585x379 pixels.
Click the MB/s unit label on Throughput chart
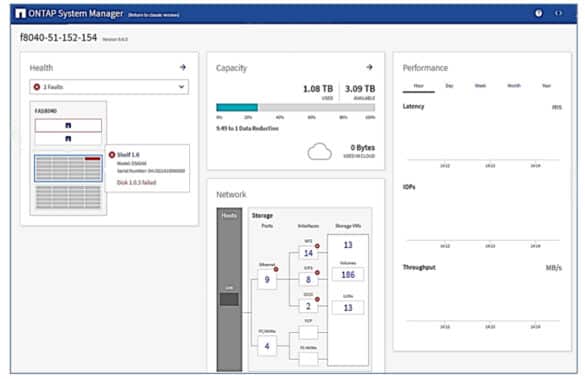click(x=554, y=268)
